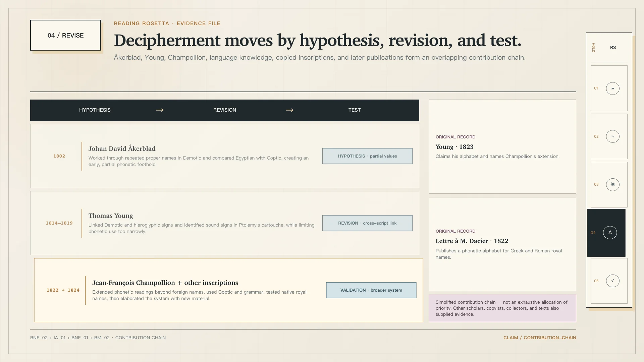
Task: Click the REVISION · cross-script link tag
Action: coord(367,223)
